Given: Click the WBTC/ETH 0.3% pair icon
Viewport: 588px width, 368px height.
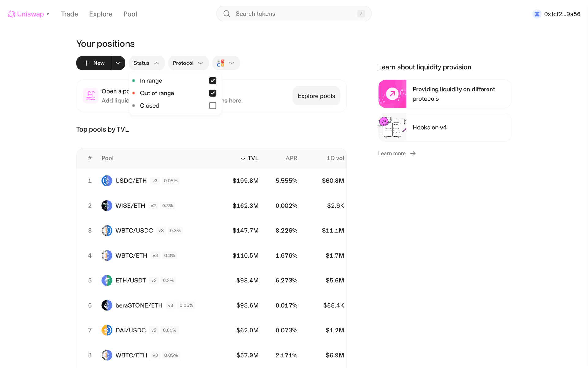Looking at the screenshot, I should (107, 255).
